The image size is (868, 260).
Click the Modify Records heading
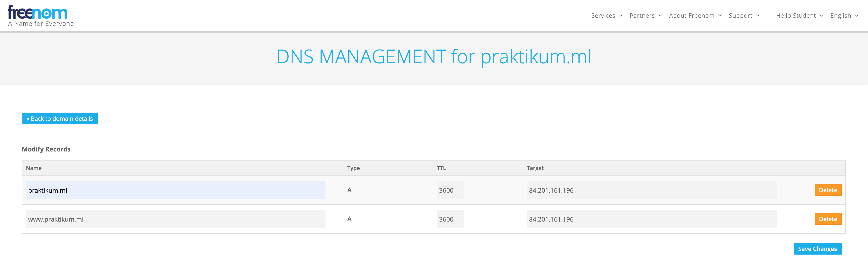click(46, 149)
